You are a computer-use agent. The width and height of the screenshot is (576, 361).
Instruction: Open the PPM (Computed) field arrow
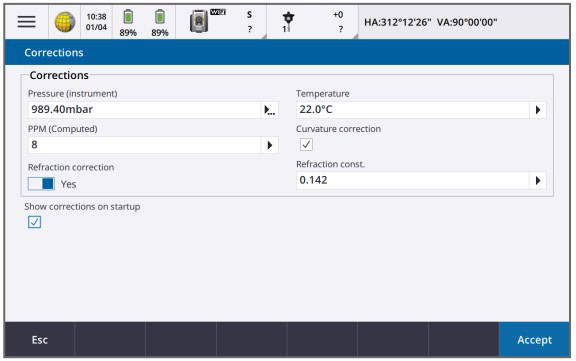[270, 145]
